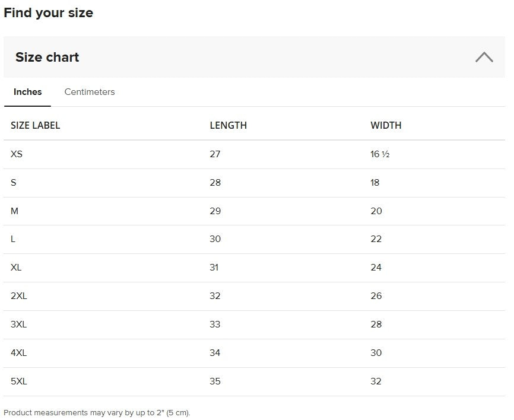The width and height of the screenshot is (514, 420).
Task: Switch to the Centimeters tab
Action: [90, 92]
